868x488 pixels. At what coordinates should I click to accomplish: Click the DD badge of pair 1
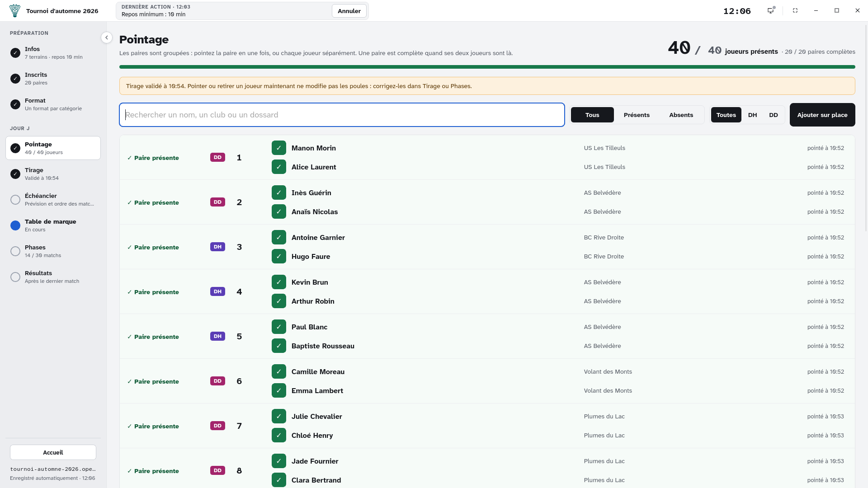(x=217, y=157)
